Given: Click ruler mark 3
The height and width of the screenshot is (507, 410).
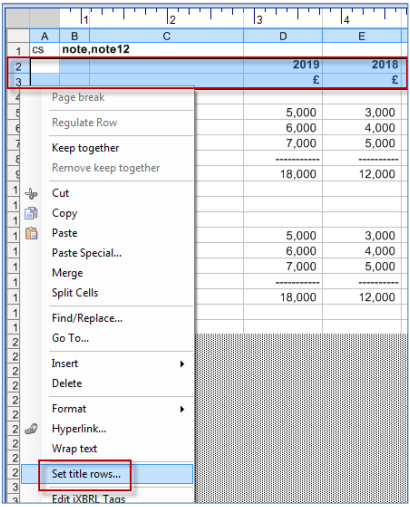Looking at the screenshot, I should coord(259,20).
